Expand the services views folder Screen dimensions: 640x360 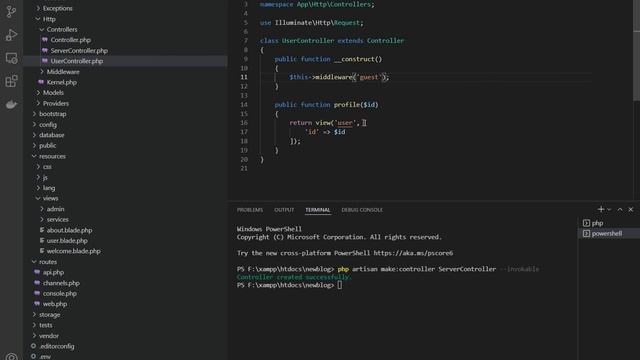58,220
